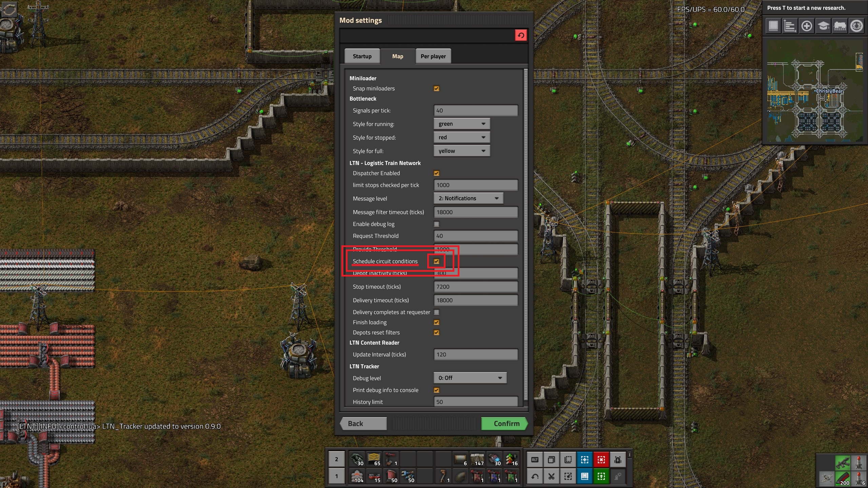Open the shortcut bar three-dot menu
Screen dimensions: 868x488
pos(630,455)
